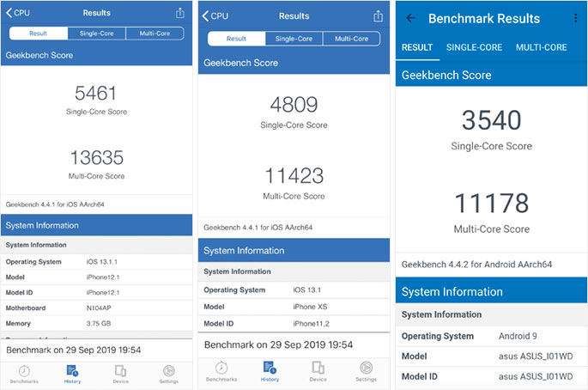Open the three-dot overflow menu in Android screen
588x390 pixels.
576,18
